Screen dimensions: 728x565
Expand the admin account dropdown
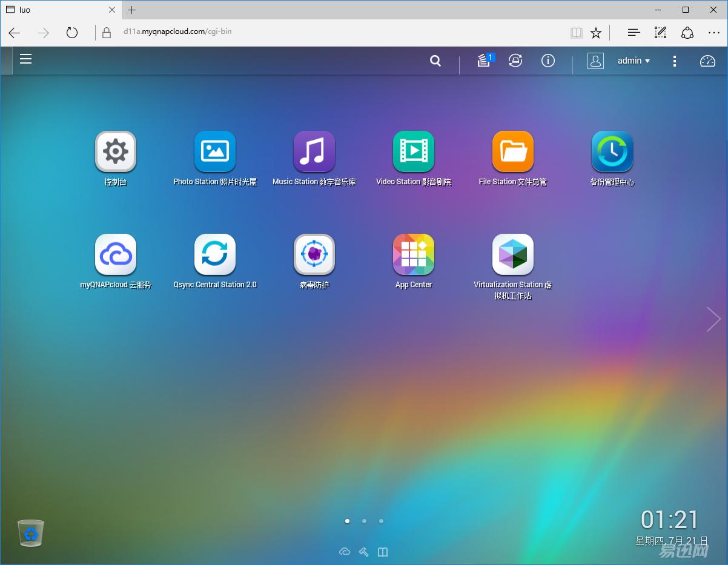(634, 61)
